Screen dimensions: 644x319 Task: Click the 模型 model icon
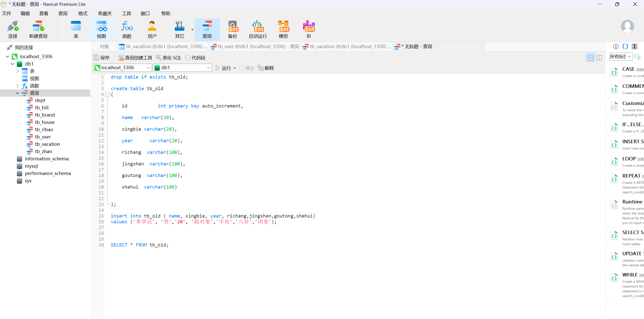283,29
